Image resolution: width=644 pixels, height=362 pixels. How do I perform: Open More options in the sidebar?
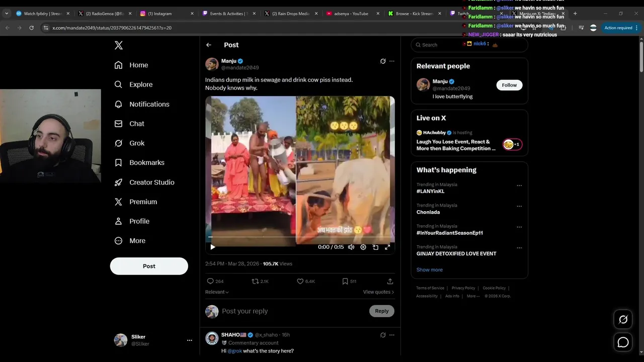130,241
